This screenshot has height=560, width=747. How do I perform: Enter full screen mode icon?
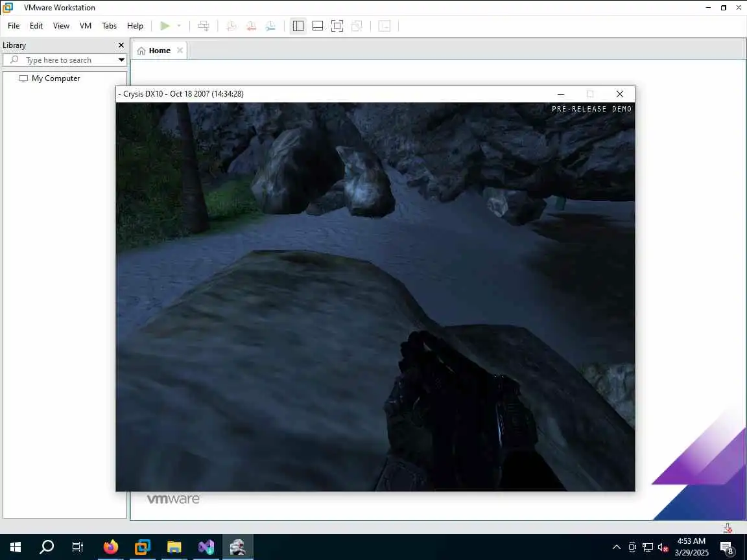(x=337, y=26)
